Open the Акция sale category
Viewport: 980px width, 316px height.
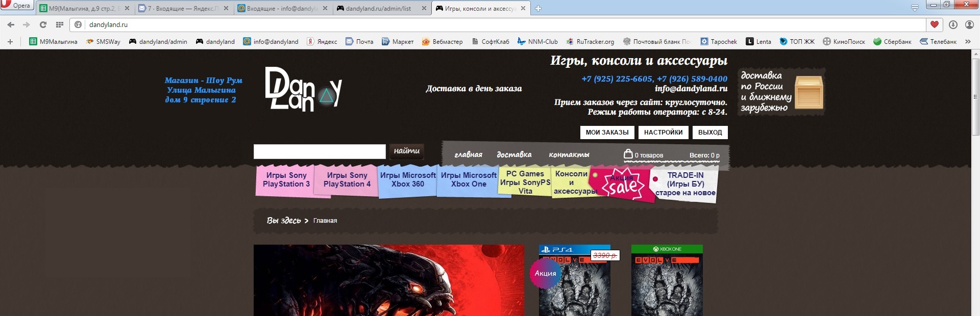pyautogui.click(x=623, y=185)
